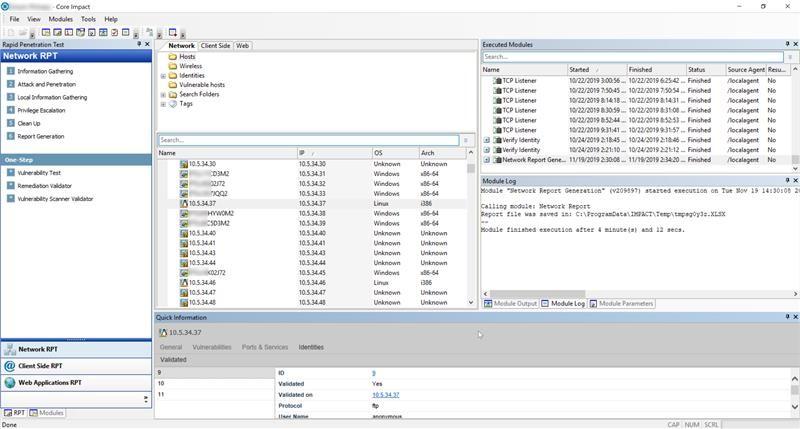Click the host list vertical scrollbar thumb
Image resolution: width=800 pixels, height=429 pixels.
click(471, 168)
